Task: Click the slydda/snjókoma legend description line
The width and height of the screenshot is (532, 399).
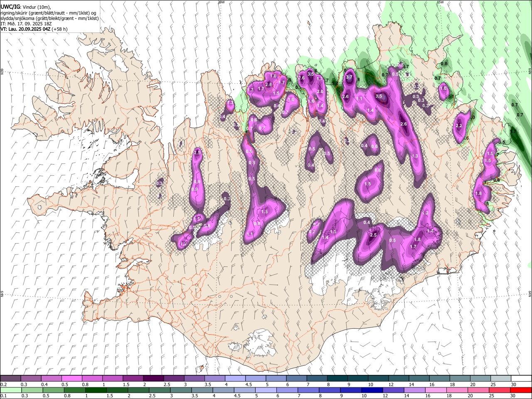Action: click(49, 18)
